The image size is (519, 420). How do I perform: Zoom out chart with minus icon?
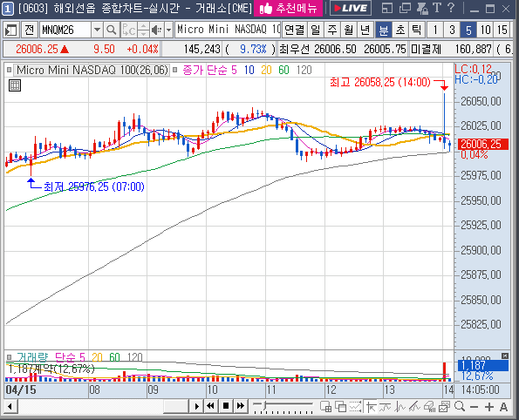pos(474,407)
